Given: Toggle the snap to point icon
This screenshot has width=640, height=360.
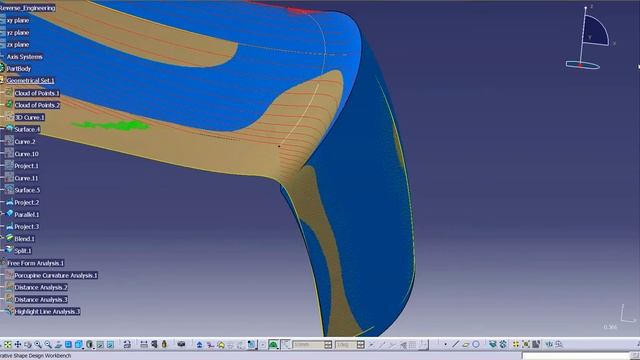Looking at the screenshot, I should pyautogui.click(x=286, y=344).
